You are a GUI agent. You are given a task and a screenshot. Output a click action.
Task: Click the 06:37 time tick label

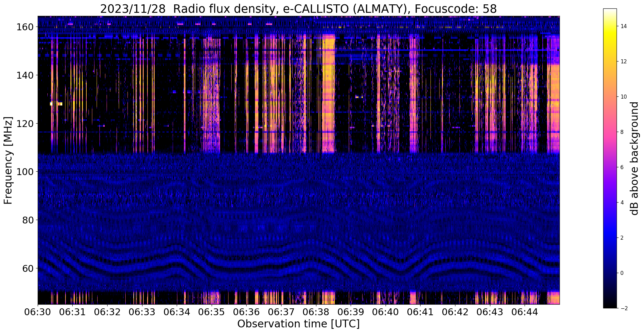click(x=281, y=312)
